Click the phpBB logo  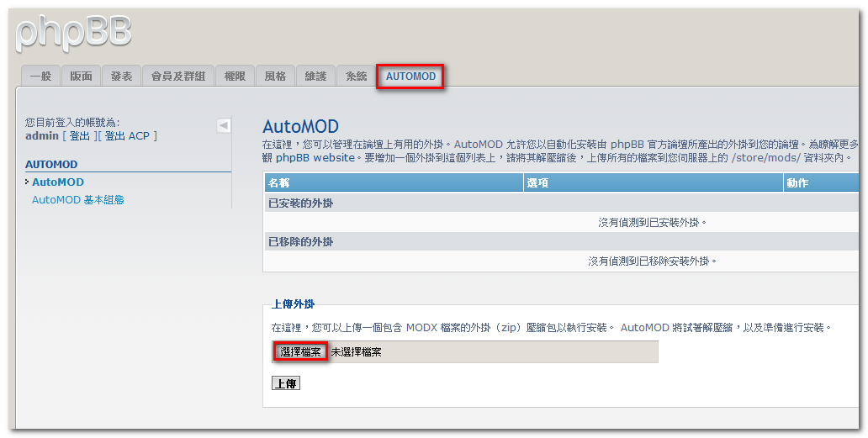click(74, 34)
